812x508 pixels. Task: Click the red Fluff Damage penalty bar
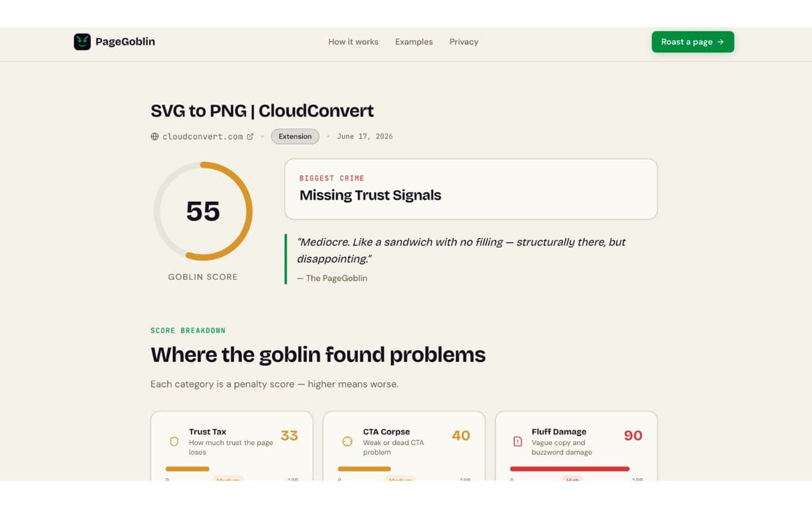(570, 469)
